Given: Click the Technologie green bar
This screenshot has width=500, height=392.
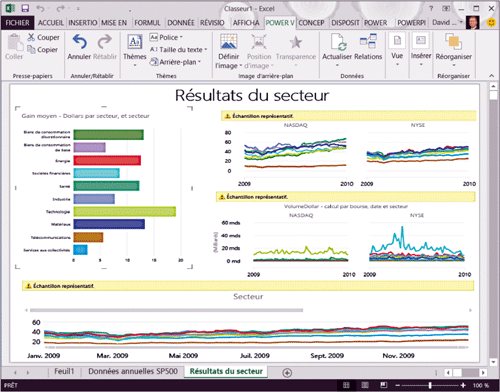Looking at the screenshot, I should [125, 211].
